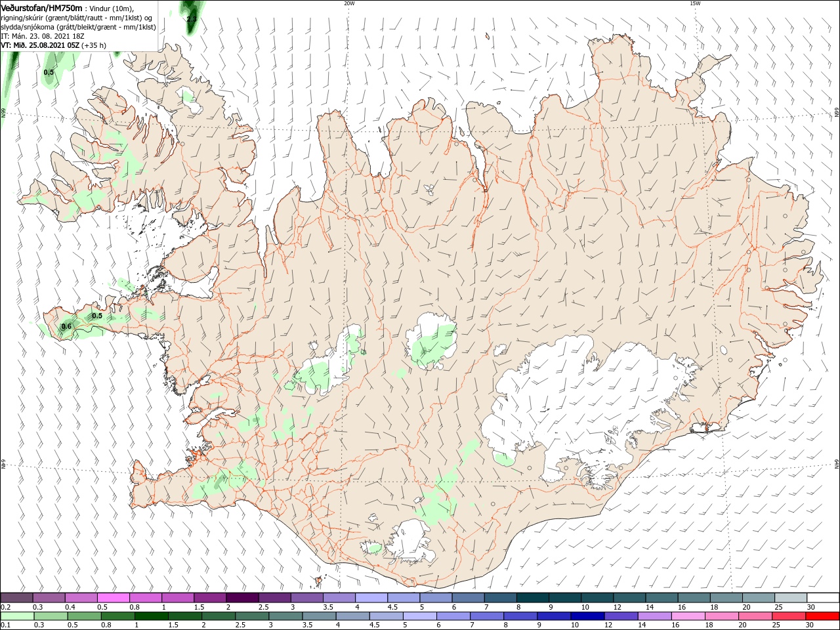Screen dimensions: 840x630
Task: Pick bottom-row deep blue swatch between 10 and 12
Action: (587, 616)
